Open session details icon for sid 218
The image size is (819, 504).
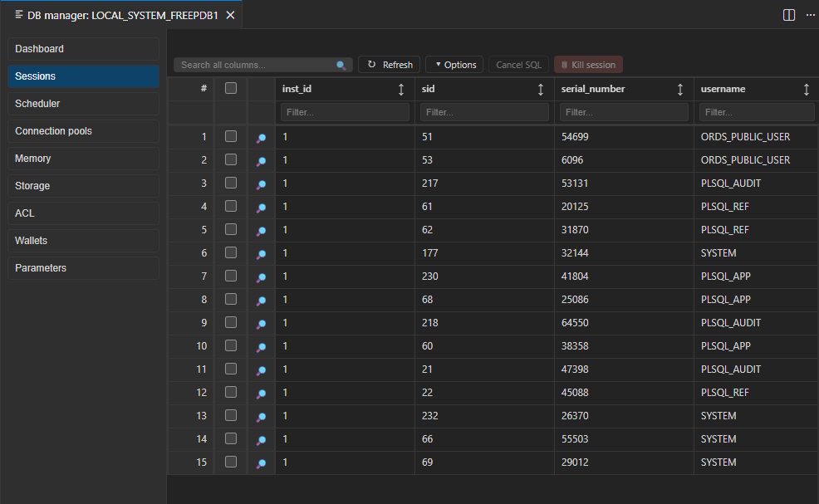[x=261, y=324]
